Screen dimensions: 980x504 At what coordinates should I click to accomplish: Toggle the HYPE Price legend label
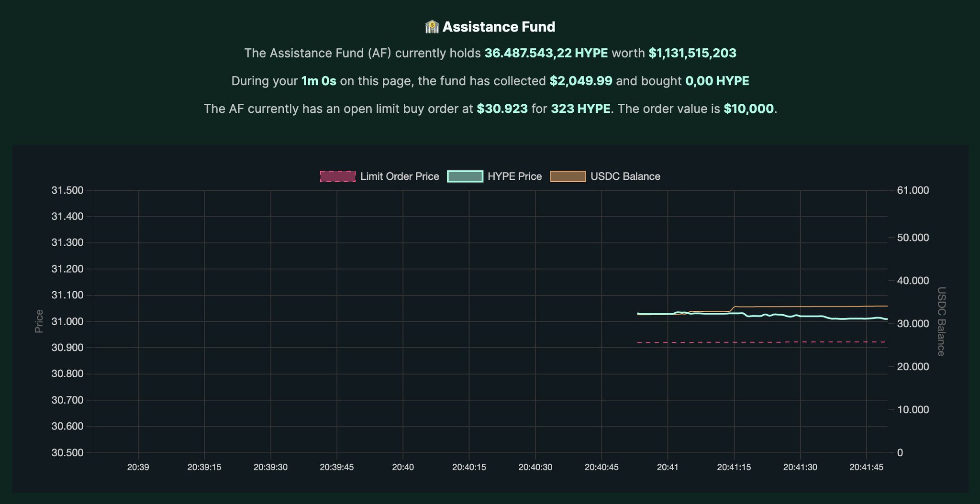(x=514, y=176)
